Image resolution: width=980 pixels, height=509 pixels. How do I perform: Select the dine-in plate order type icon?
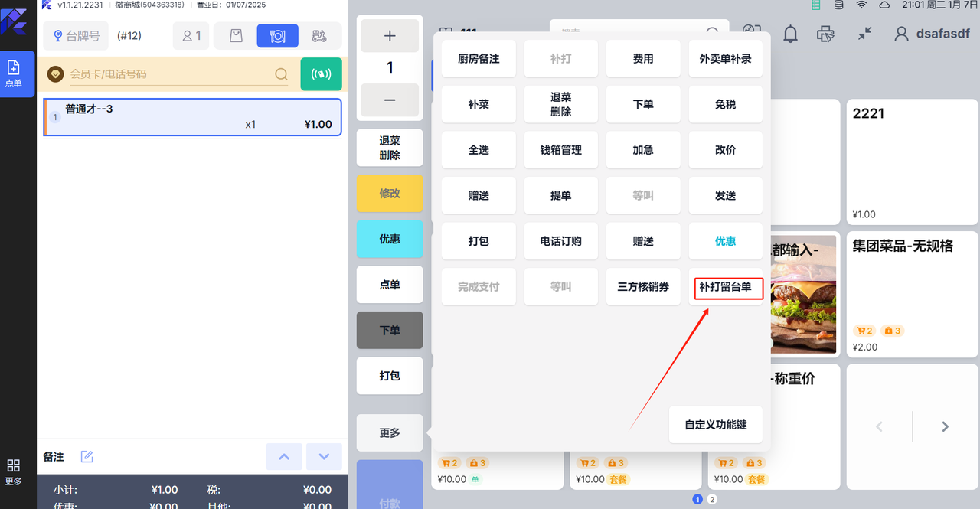[x=278, y=36]
